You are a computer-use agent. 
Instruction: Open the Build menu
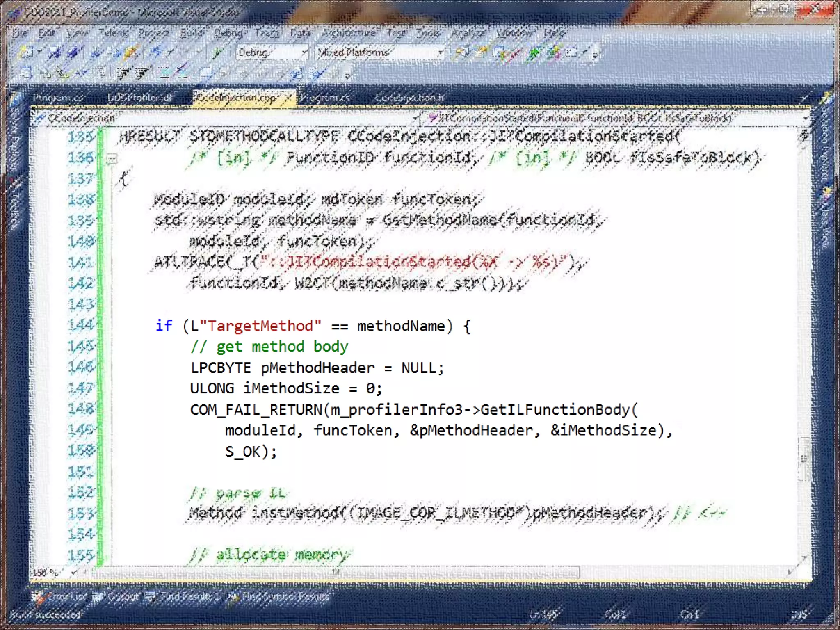(x=191, y=33)
